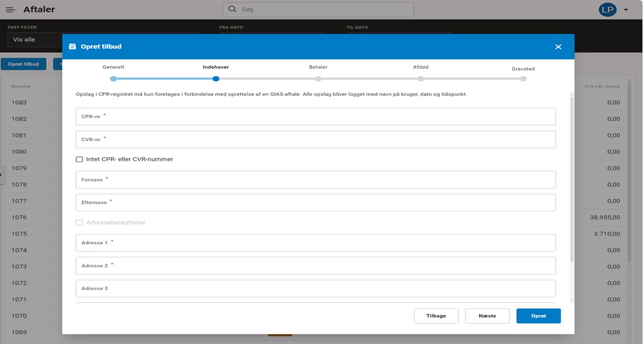Click the Pris inkl. moms column header
Viewport: 644px width, 344px height.
(602, 86)
